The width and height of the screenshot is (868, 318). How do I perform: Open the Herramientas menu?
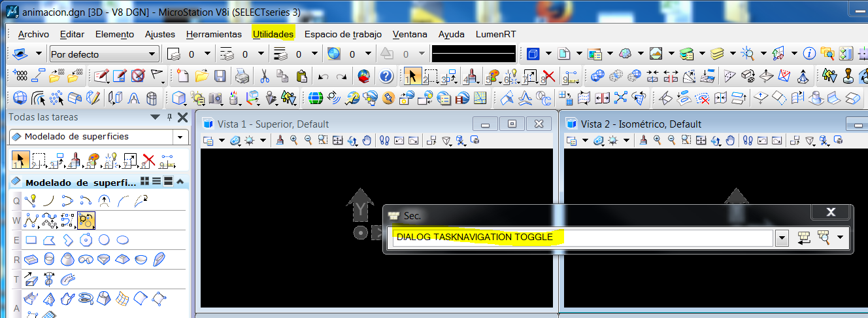click(214, 34)
